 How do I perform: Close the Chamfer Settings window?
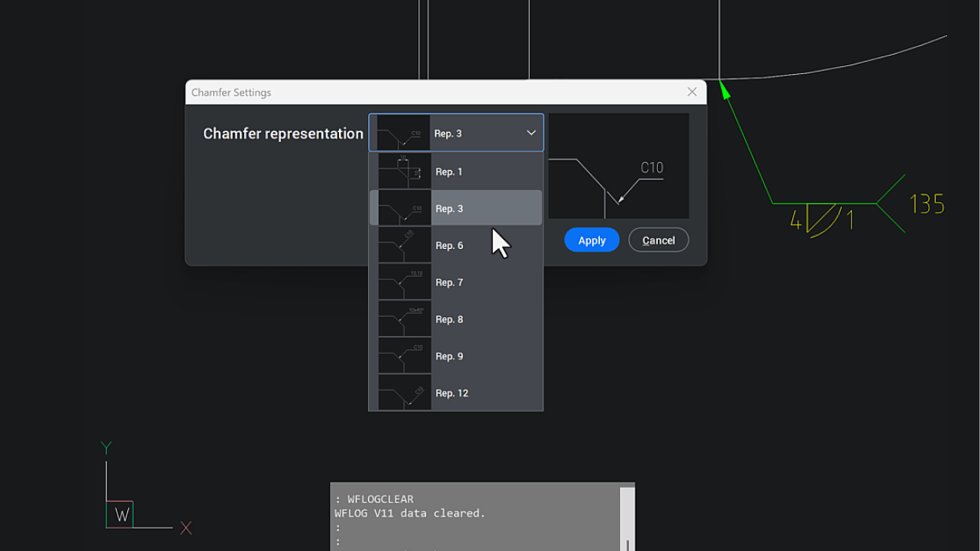[x=692, y=92]
